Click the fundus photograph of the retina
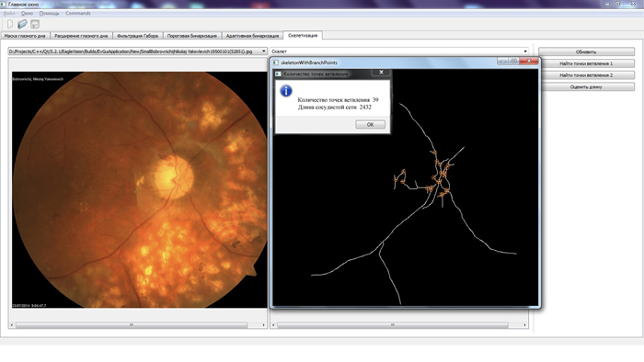 (140, 190)
